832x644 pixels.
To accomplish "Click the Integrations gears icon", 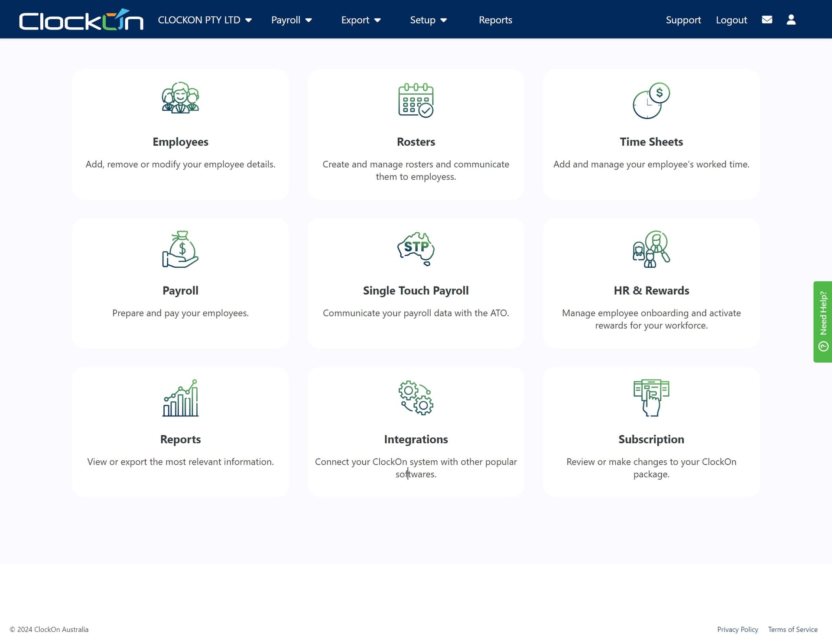I will [x=416, y=398].
